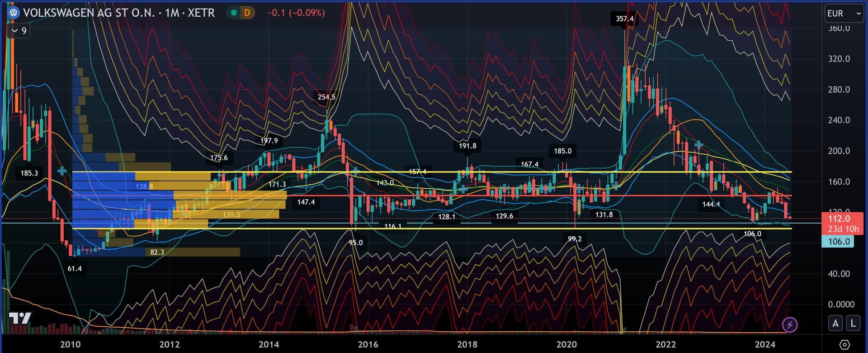
Task: Click the 99.2 low pivot label
Action: 575,239
